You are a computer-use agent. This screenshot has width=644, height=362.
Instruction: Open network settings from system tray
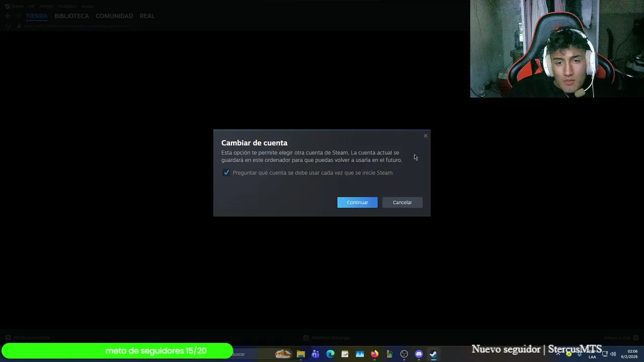[x=605, y=354]
